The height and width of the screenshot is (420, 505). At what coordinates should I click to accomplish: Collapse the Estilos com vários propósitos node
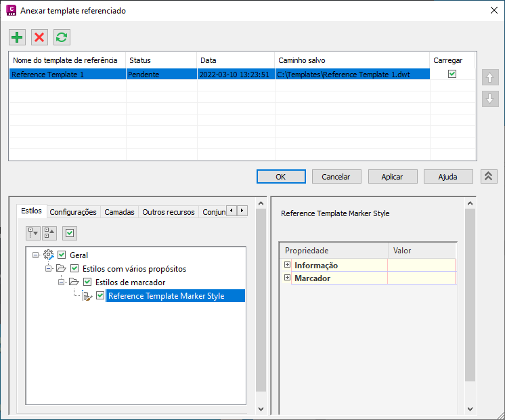click(48, 268)
